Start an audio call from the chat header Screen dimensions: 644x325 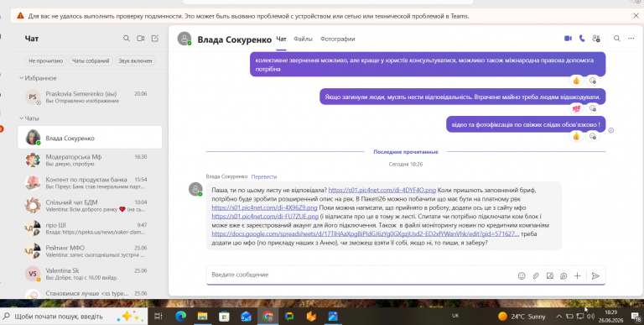pos(582,39)
